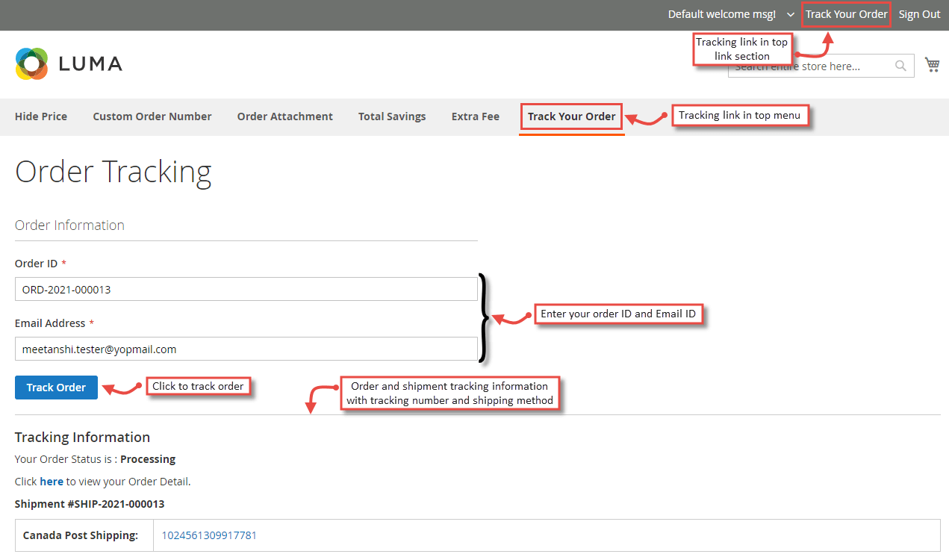The image size is (949, 560).
Task: Select the Canada Post Shipping row
Action: (x=82, y=535)
